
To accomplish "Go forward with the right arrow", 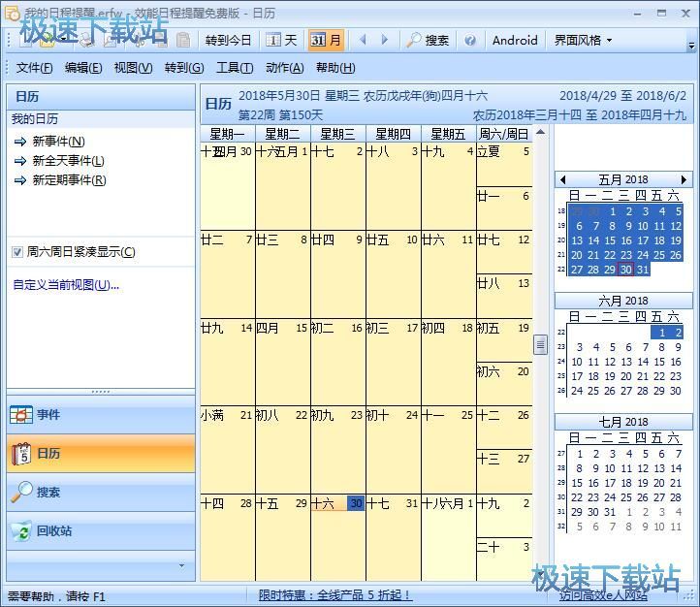I will [x=384, y=40].
